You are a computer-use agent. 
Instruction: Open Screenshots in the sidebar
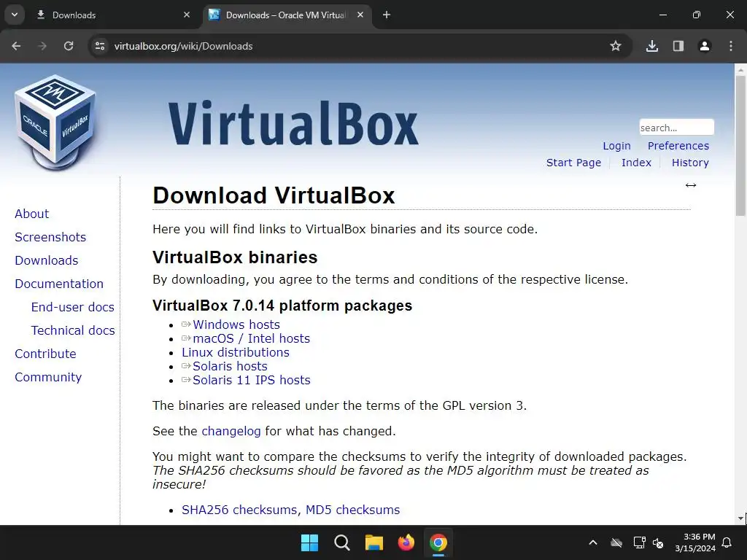point(50,237)
